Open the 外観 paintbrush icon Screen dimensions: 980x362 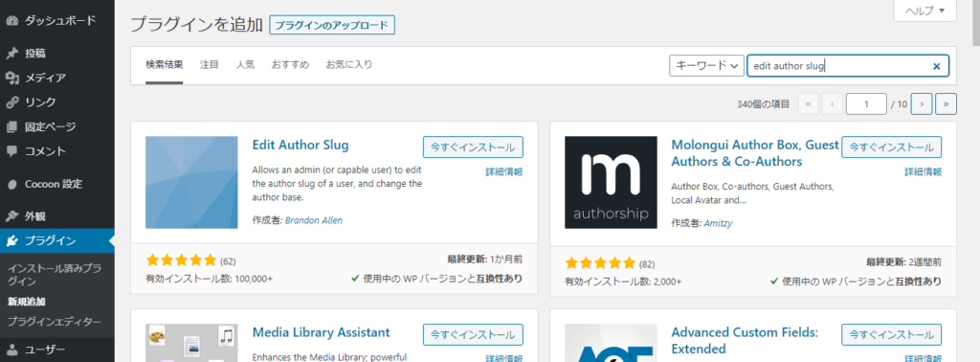pyautogui.click(x=11, y=217)
